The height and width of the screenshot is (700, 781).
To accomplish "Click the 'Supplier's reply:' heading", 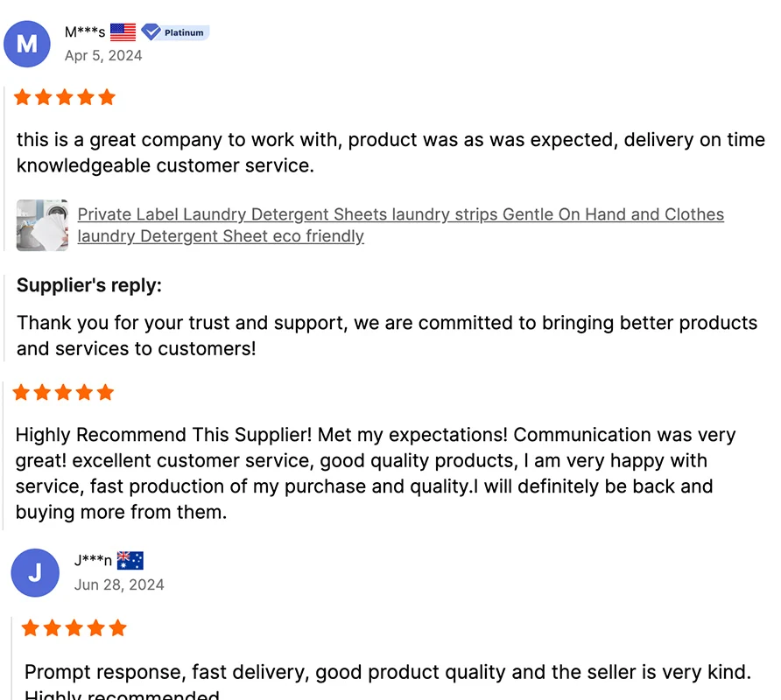I will (x=89, y=285).
